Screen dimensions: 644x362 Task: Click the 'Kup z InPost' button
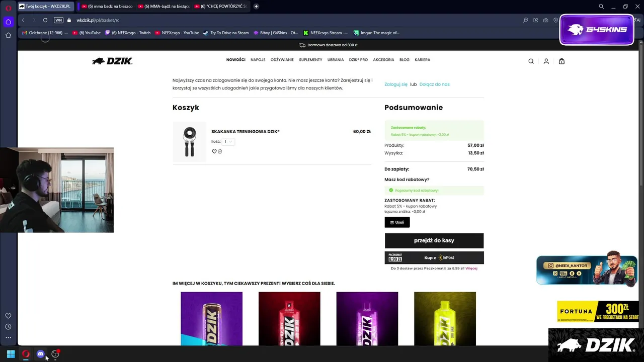[434, 257]
